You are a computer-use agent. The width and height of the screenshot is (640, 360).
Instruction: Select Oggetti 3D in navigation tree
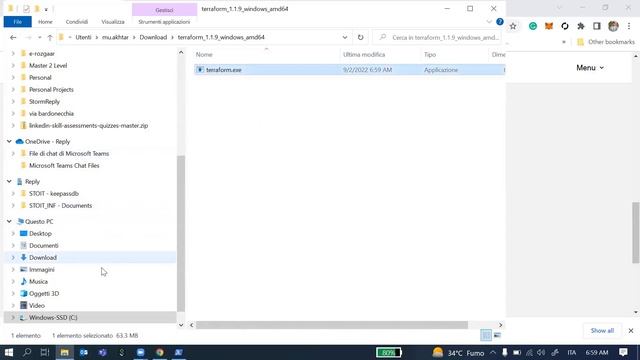point(44,293)
